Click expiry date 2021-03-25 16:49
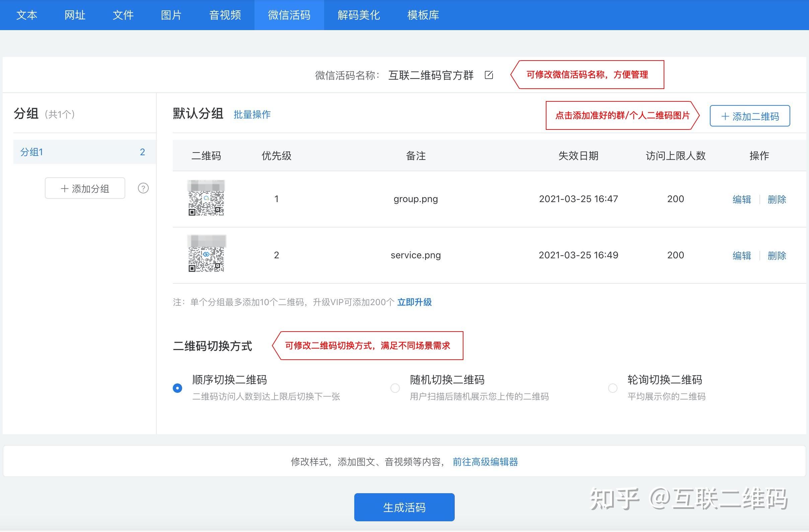This screenshot has height=532, width=809. 579,255
